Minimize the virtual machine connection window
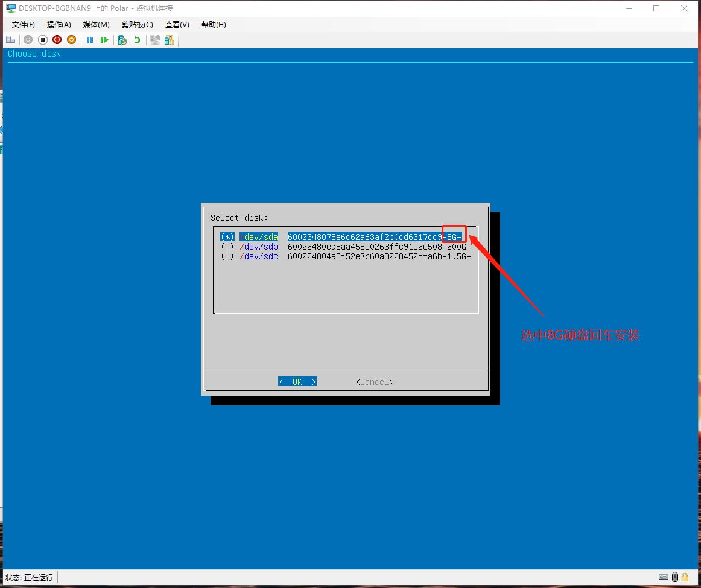The height and width of the screenshot is (588, 701). click(629, 8)
